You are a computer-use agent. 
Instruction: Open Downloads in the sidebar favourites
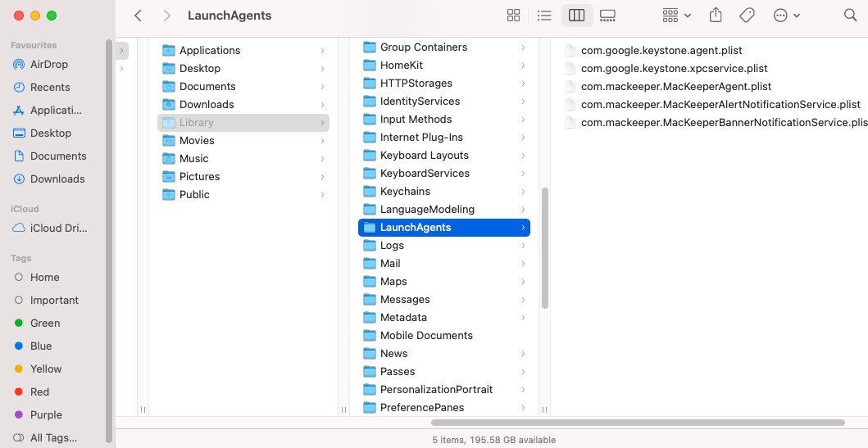click(50, 179)
